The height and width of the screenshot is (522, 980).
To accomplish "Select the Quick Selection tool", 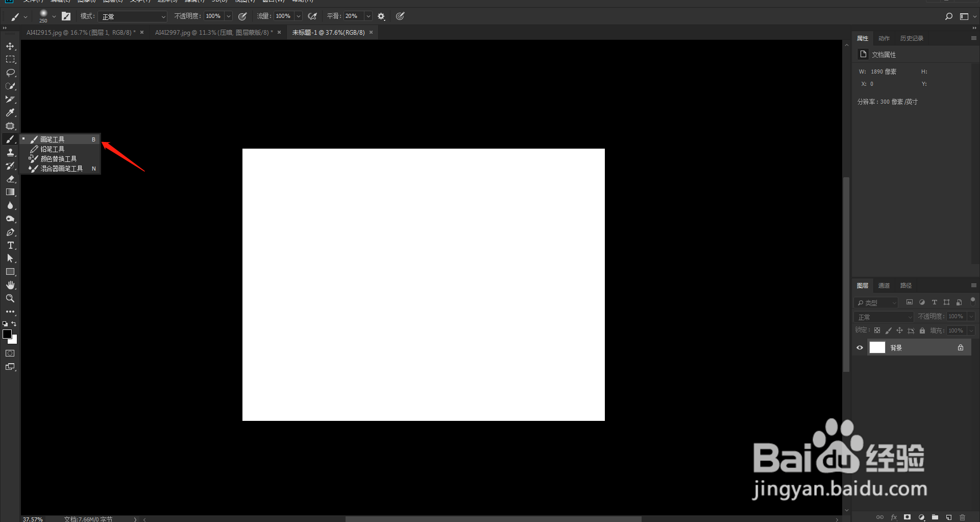I will click(x=10, y=86).
